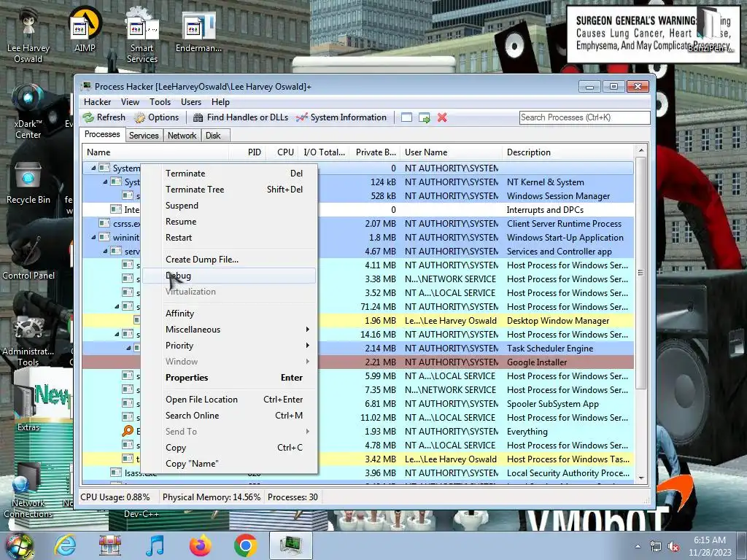Screen dimensions: 747x560
Task: Open Control Panel desktop icon
Action: (28, 257)
